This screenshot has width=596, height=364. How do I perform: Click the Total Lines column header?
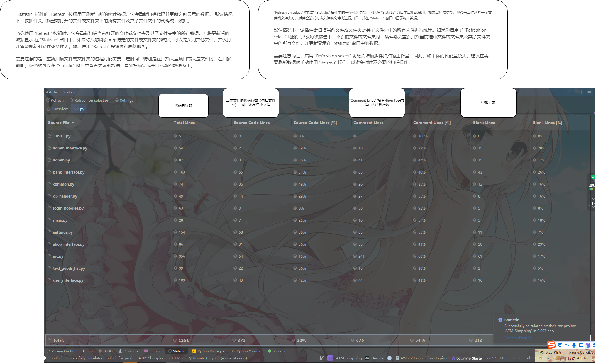coord(184,123)
